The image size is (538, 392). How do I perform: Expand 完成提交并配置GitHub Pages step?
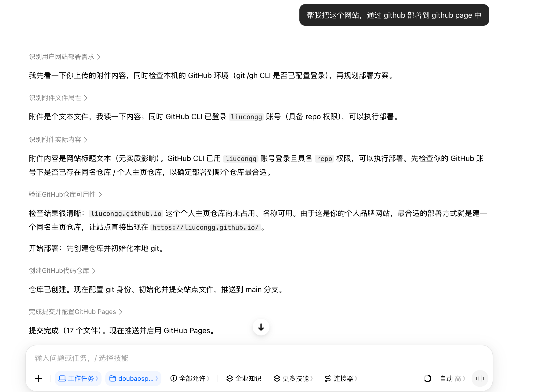click(75, 312)
